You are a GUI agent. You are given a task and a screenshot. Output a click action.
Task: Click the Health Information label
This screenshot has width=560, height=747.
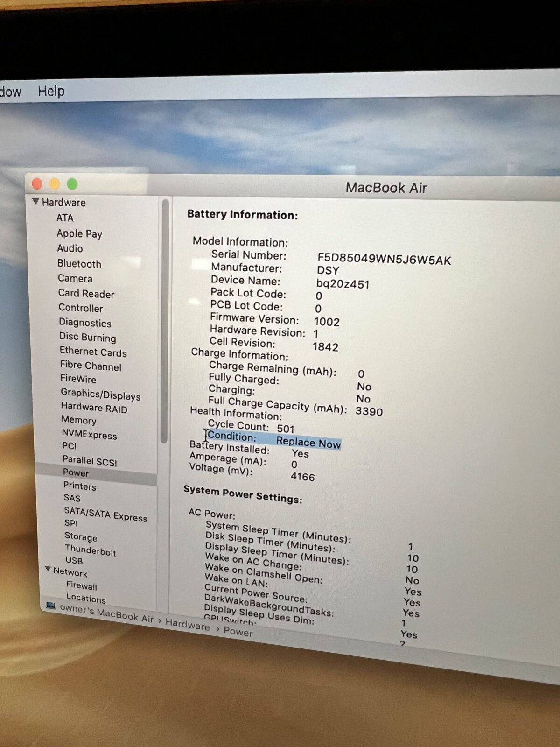[x=236, y=413]
